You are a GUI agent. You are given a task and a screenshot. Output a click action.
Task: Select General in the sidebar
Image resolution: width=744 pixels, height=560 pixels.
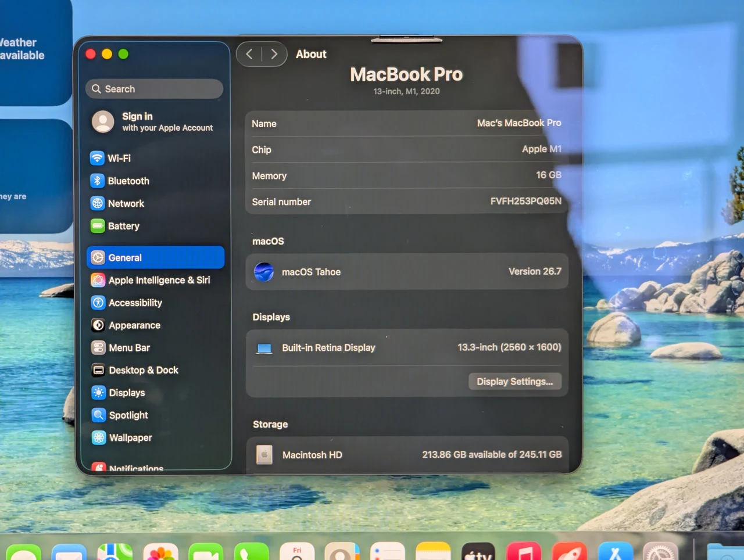(155, 257)
